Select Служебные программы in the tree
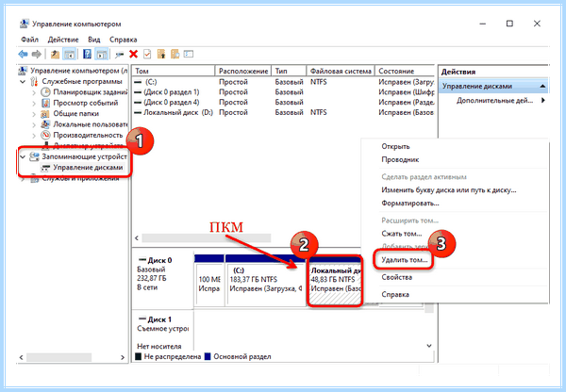566x392 pixels. tap(82, 81)
